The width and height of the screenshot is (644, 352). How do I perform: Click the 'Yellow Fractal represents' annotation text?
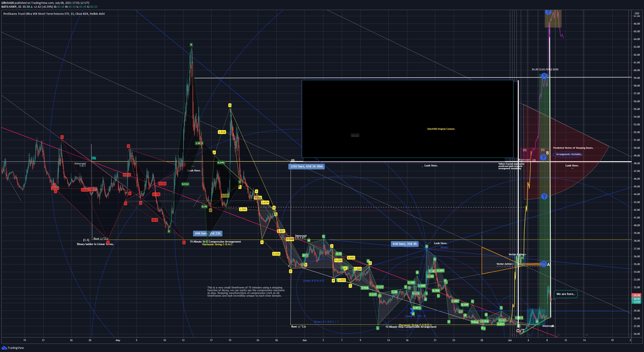point(511,164)
